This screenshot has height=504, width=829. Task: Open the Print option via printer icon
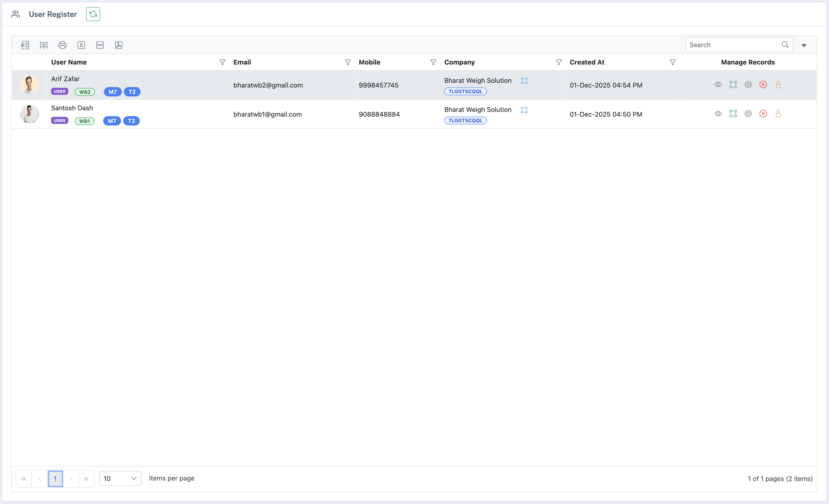coord(62,45)
